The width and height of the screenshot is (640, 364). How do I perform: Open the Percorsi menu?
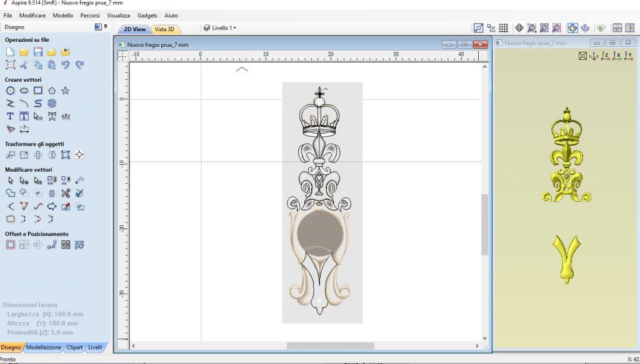(90, 15)
